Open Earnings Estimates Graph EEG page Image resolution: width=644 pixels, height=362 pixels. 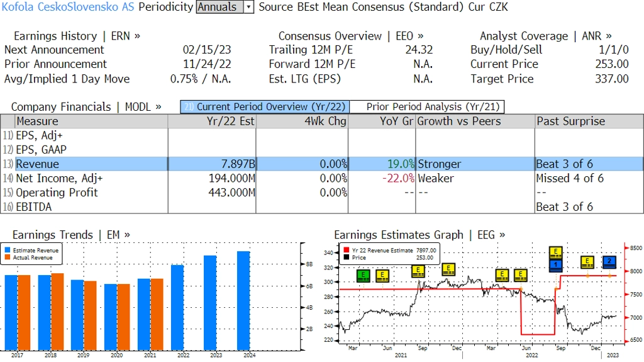coord(419,235)
